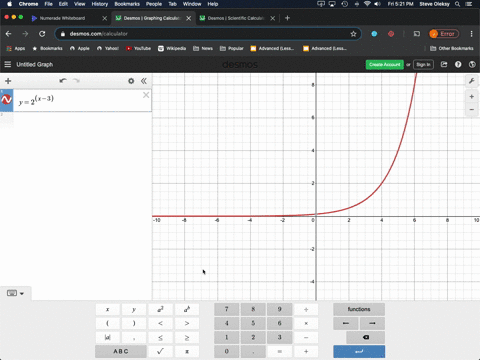Open the functions keypad menu
The image size is (480, 360).
tap(359, 309)
